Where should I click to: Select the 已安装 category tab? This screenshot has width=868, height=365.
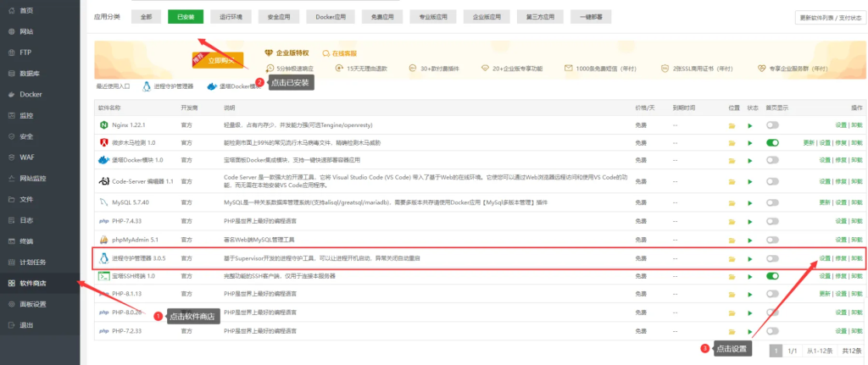coord(186,17)
